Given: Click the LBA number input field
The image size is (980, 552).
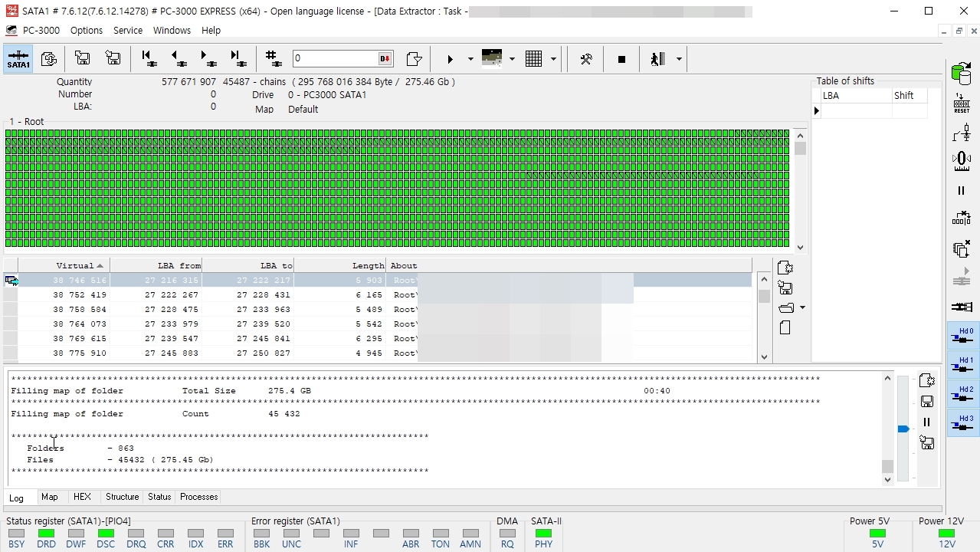Looking at the screenshot, I should pos(336,58).
